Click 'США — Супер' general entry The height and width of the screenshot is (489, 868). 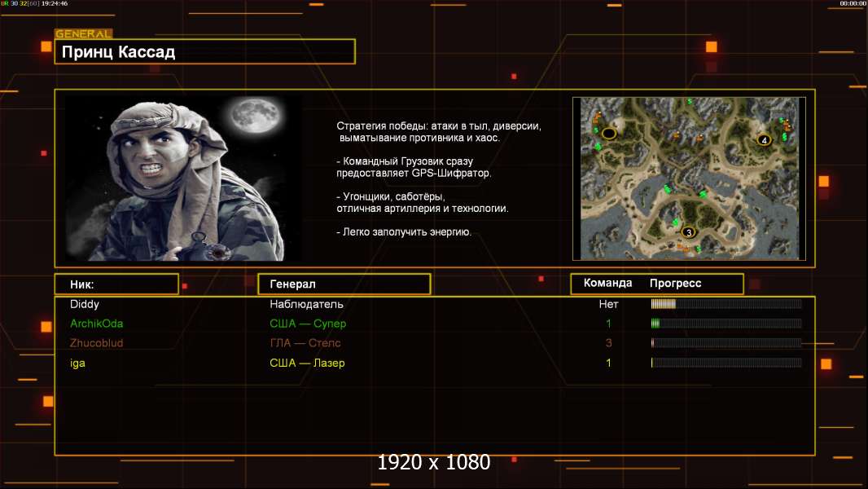click(308, 324)
